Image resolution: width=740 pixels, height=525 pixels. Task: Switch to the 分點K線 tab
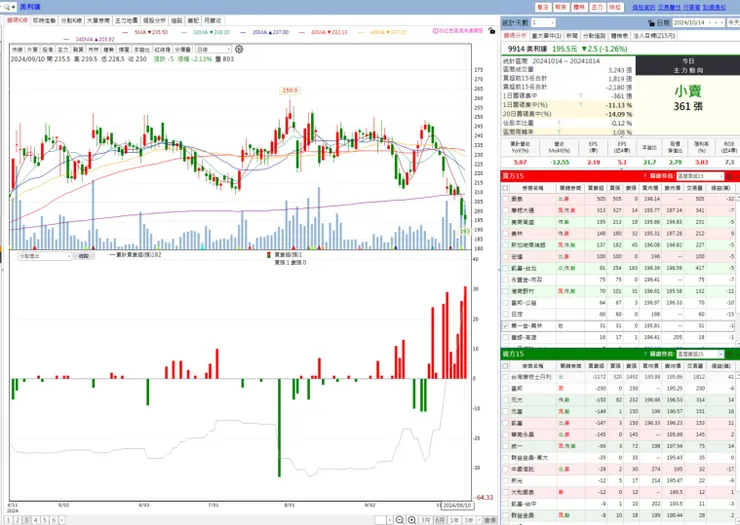click(71, 20)
